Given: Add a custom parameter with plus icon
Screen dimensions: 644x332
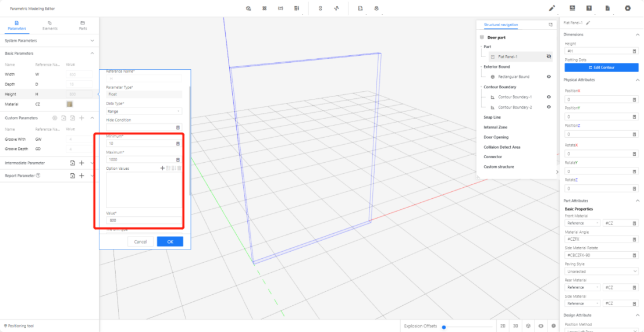Looking at the screenshot, I should (81, 117).
